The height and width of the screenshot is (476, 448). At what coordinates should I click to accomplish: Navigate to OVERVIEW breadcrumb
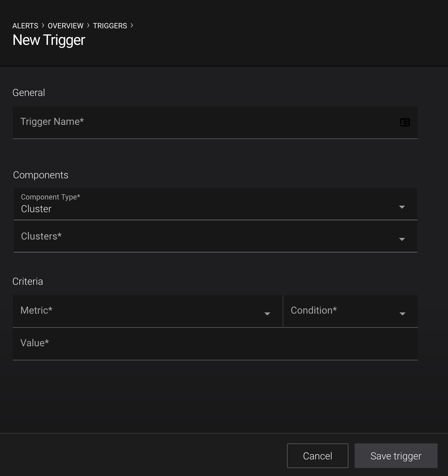[x=65, y=26]
